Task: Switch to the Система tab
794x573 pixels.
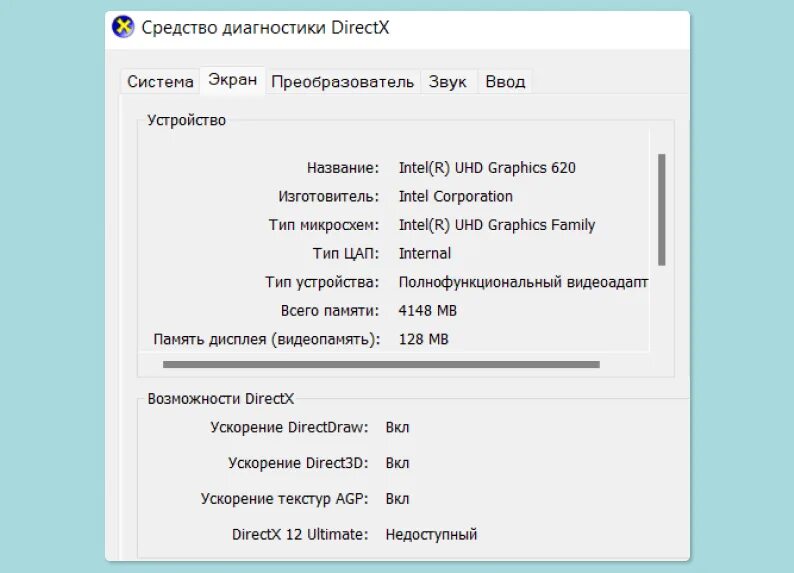Action: tap(160, 81)
